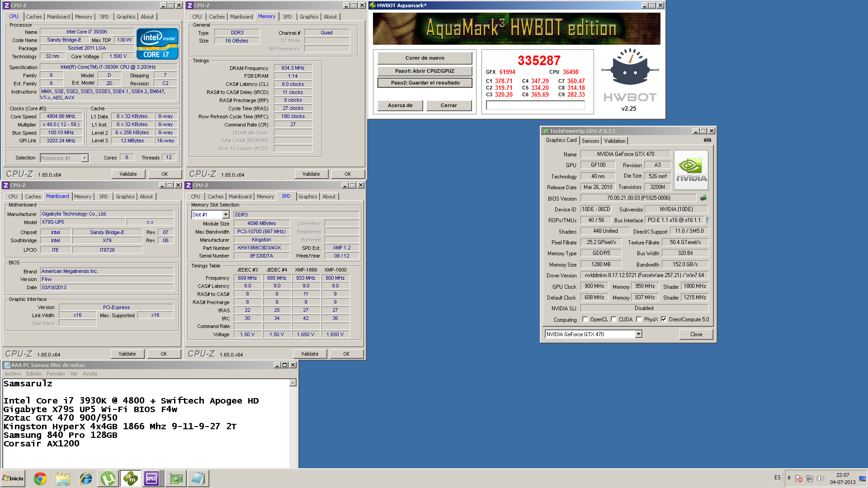Screen dimensions: 868x488
Task: Click the Notepad title bar icon
Action: (x=6, y=365)
